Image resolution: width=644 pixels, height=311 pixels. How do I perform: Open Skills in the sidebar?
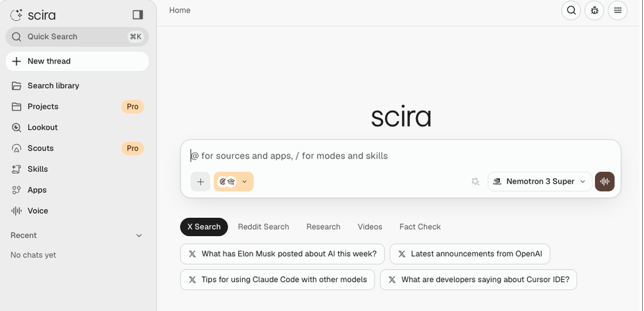coord(77,169)
